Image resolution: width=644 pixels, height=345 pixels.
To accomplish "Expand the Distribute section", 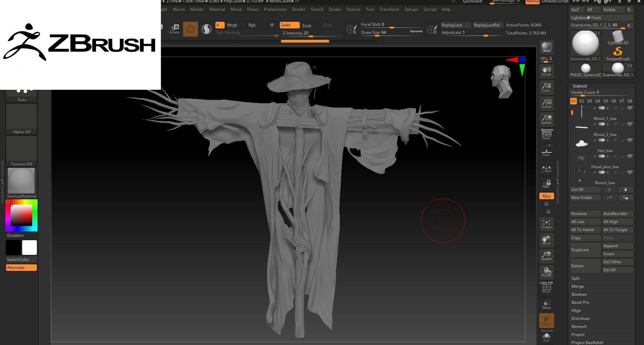I will point(581,319).
